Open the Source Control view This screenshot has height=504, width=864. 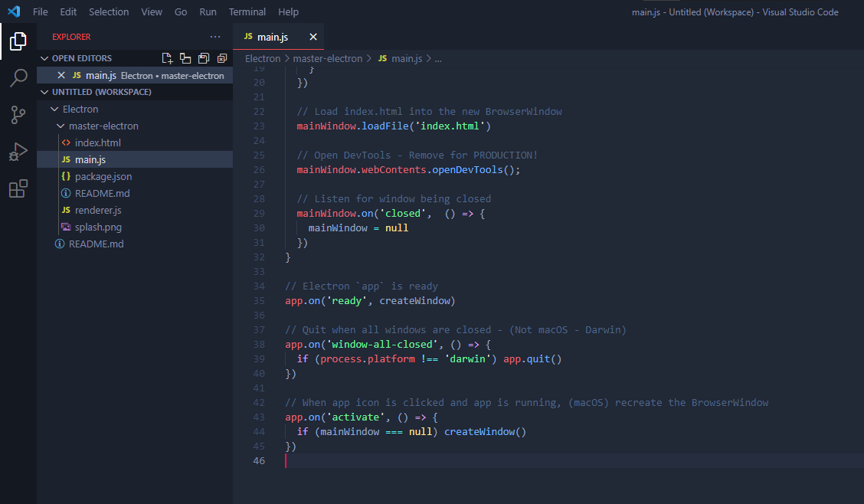[x=18, y=115]
